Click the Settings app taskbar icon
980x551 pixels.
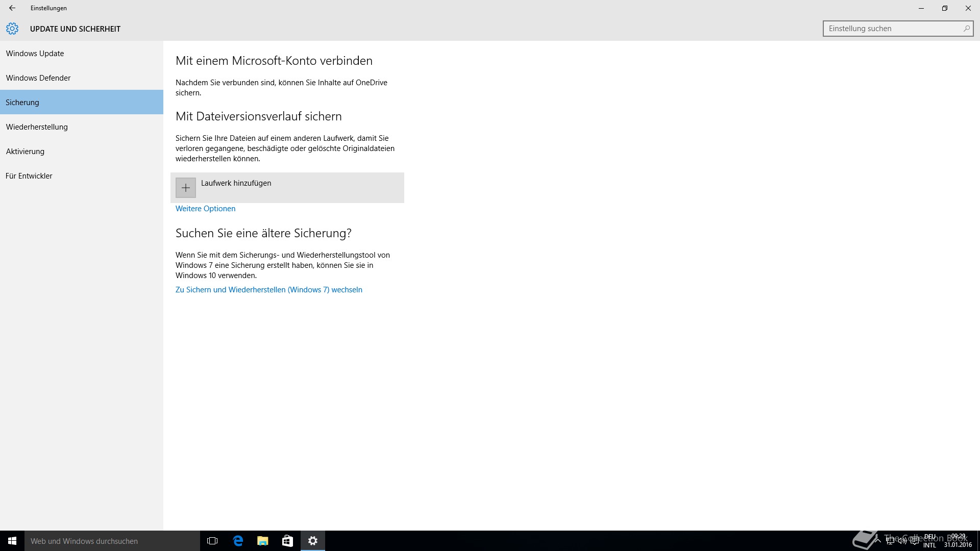click(312, 541)
